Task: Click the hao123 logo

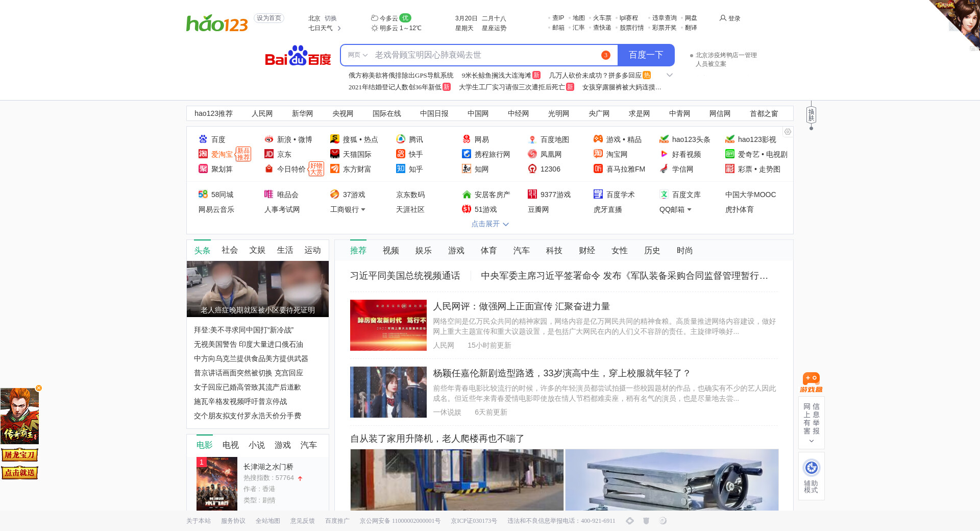Action: 217,23
